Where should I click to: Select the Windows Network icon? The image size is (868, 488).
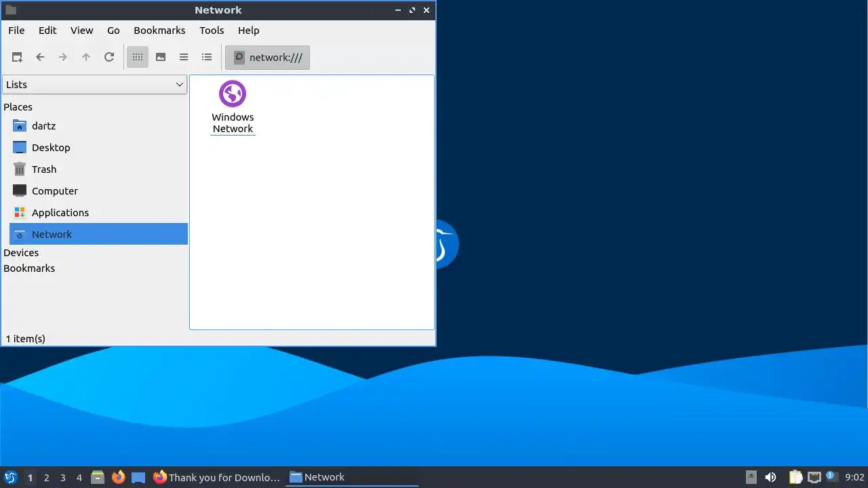(233, 94)
